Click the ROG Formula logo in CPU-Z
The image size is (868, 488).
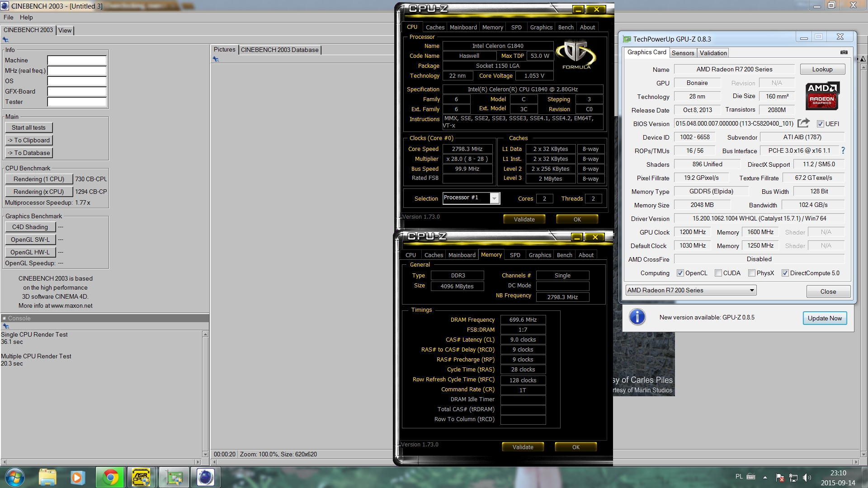[576, 54]
